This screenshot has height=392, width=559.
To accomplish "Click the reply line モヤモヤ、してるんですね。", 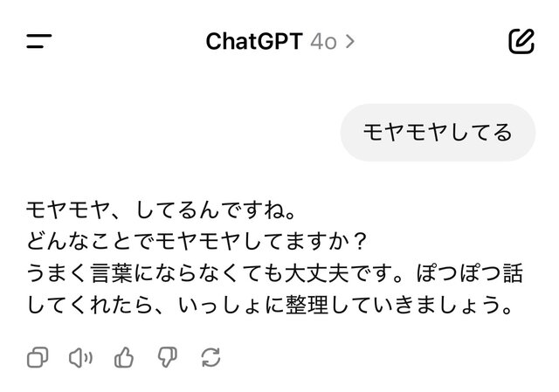I will tap(162, 210).
